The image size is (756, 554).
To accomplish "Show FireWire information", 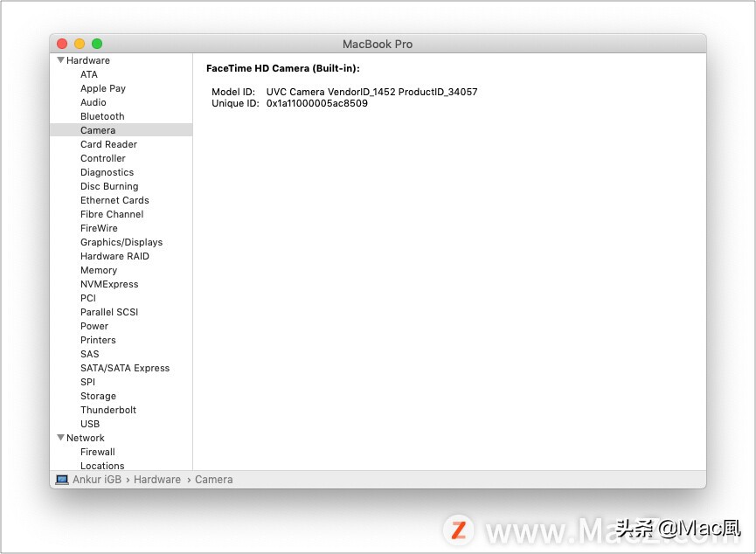I will click(x=99, y=228).
